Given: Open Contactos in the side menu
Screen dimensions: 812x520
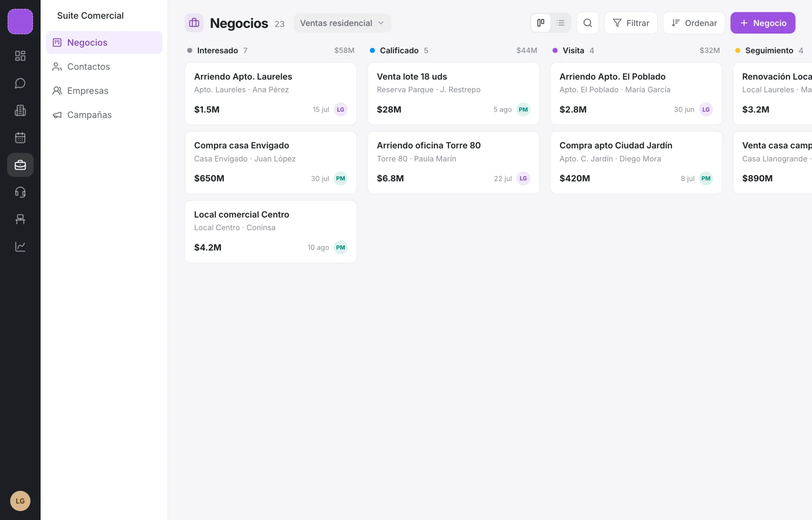Looking at the screenshot, I should pos(104,66).
